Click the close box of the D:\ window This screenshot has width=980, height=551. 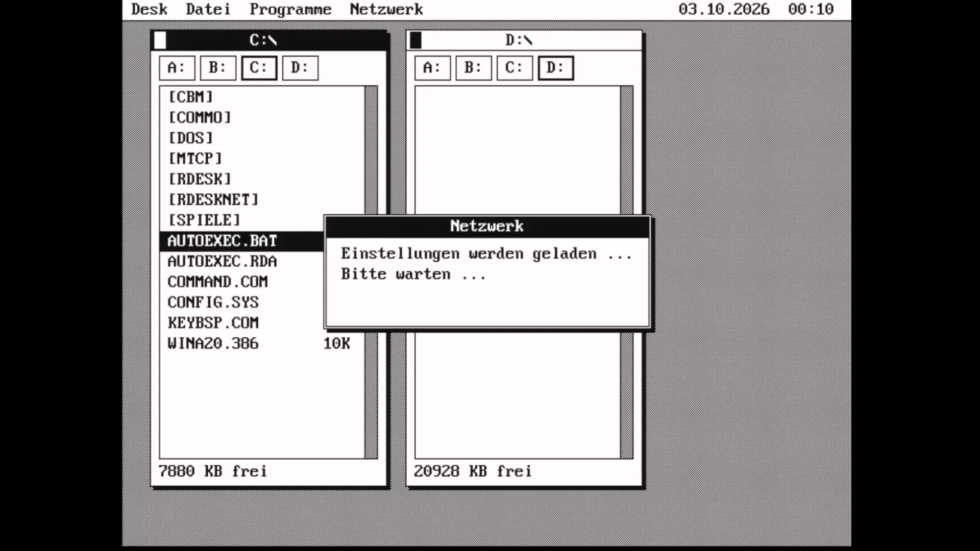(x=416, y=40)
